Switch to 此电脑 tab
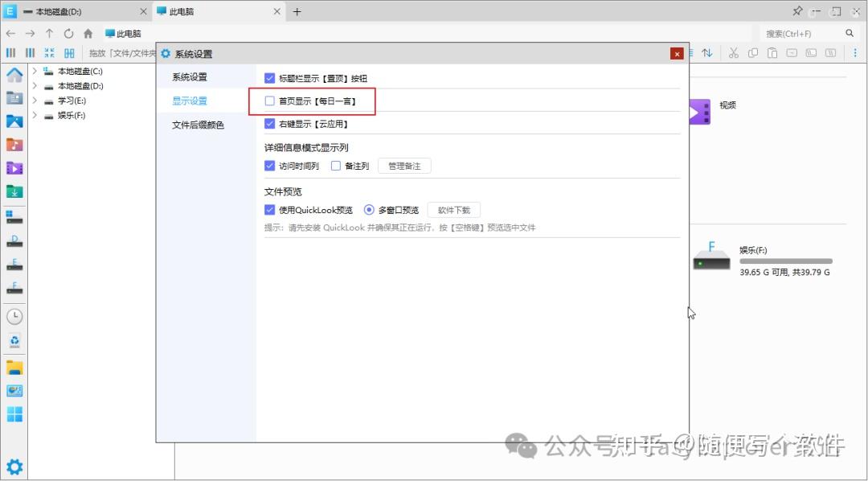868x481 pixels. pos(219,11)
